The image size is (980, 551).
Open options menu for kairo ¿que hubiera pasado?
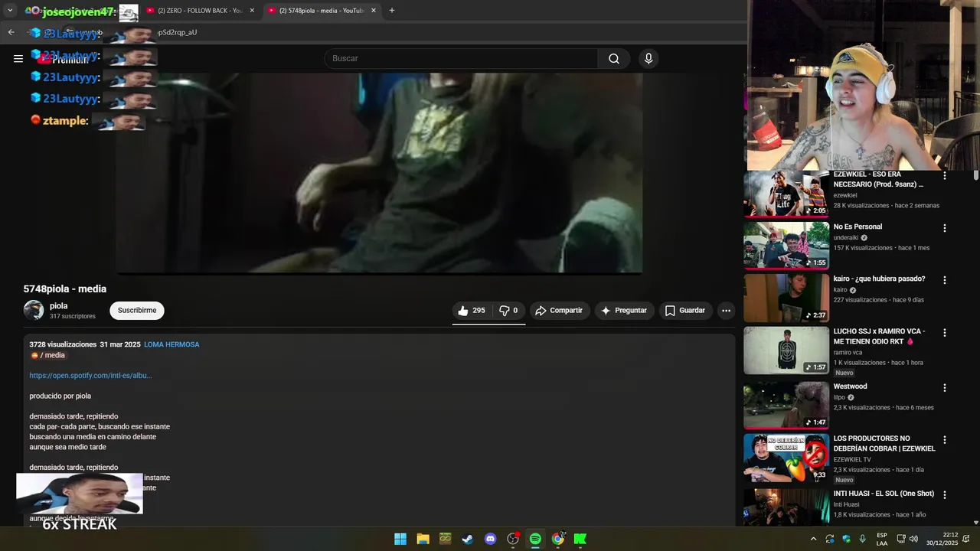[x=945, y=280]
